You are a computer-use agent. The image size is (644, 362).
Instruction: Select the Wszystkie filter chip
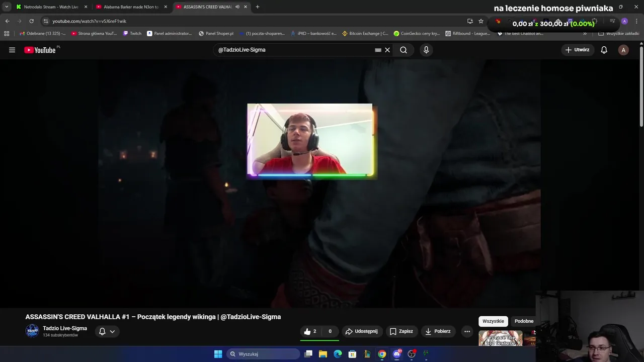tap(493, 321)
